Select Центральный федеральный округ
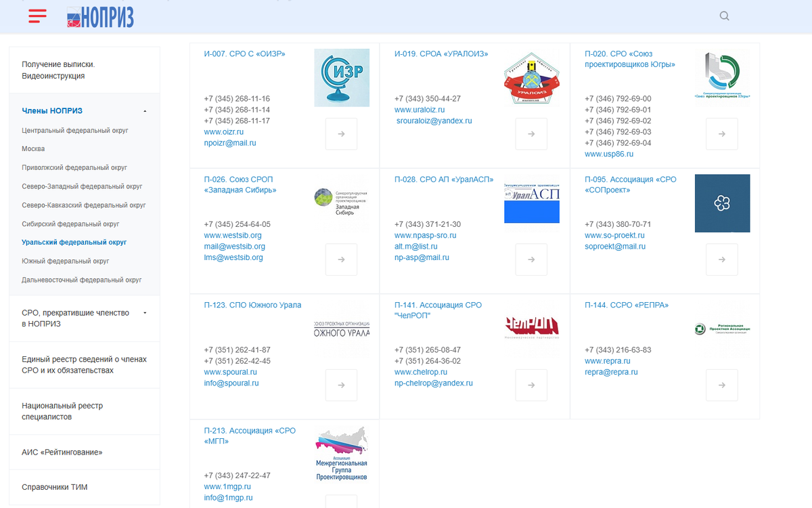The height and width of the screenshot is (508, 812). (75, 130)
